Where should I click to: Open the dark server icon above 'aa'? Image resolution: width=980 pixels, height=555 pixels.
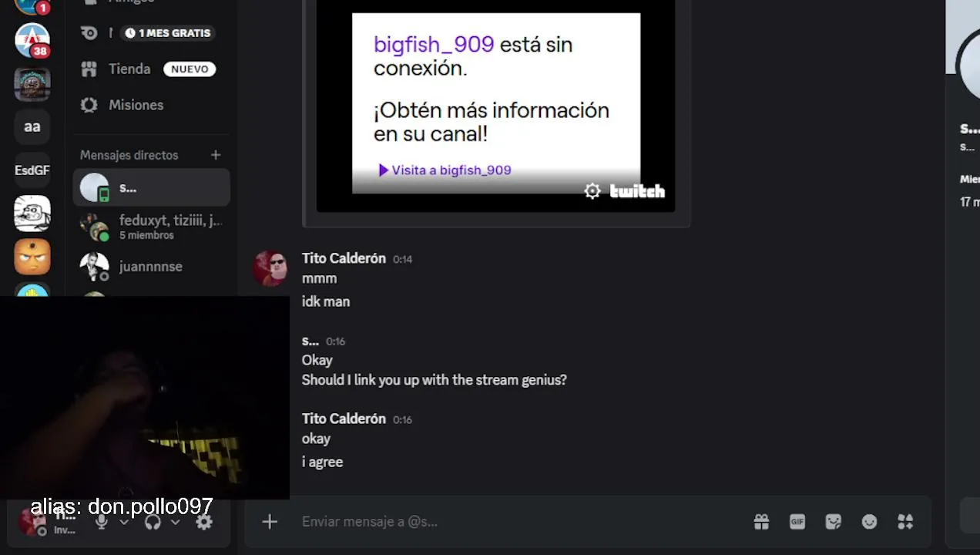click(x=32, y=84)
